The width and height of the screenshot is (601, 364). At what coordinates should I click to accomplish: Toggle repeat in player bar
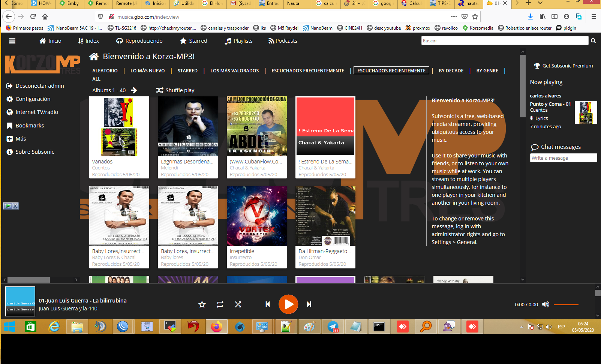pos(220,304)
